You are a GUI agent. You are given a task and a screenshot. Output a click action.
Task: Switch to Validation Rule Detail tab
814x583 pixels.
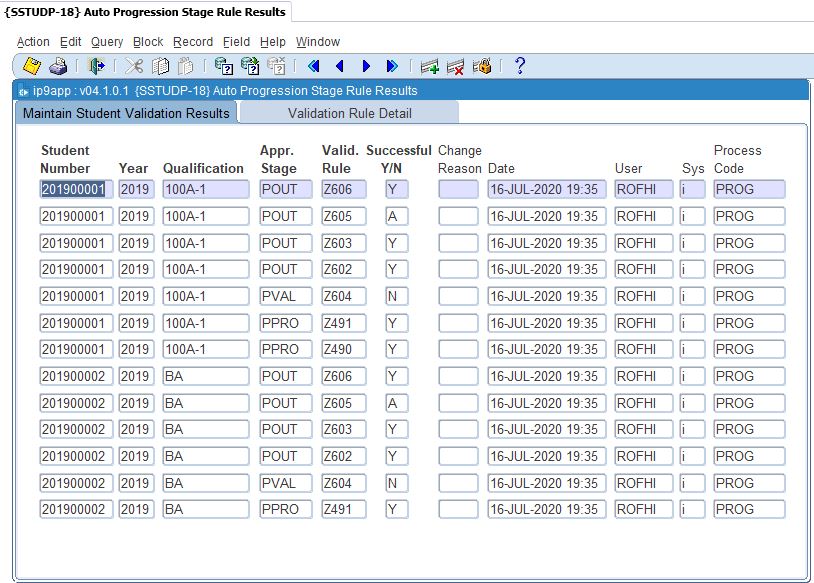(x=349, y=113)
